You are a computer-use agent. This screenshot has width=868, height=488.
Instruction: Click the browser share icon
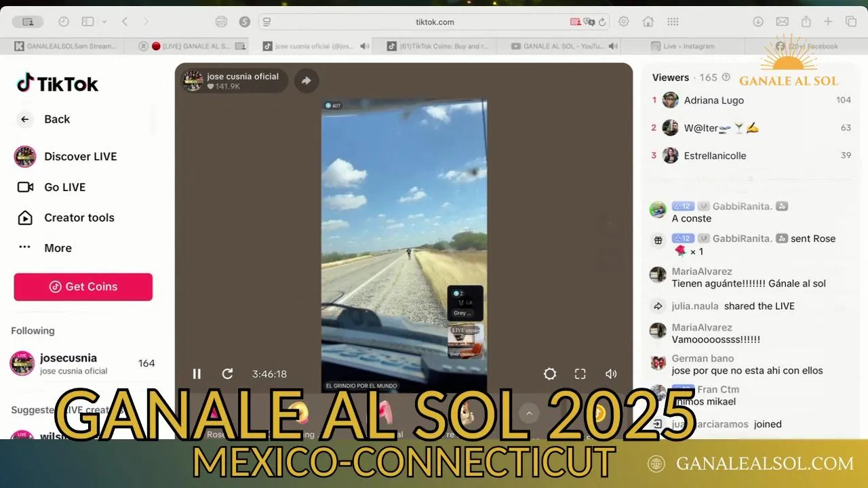point(806,21)
